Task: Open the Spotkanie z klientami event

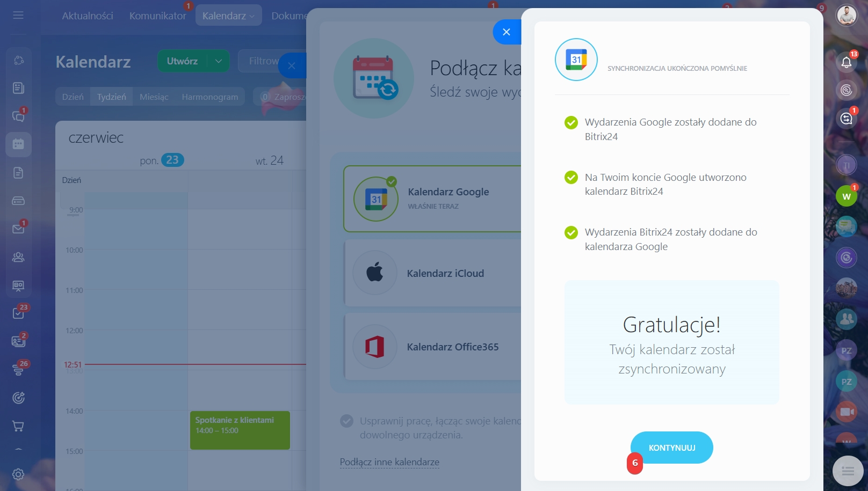Action: pos(240,430)
